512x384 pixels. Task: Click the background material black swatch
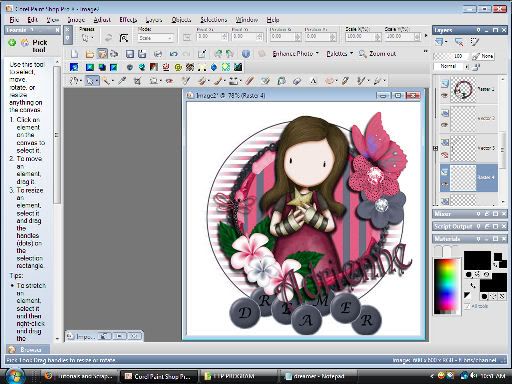click(493, 282)
